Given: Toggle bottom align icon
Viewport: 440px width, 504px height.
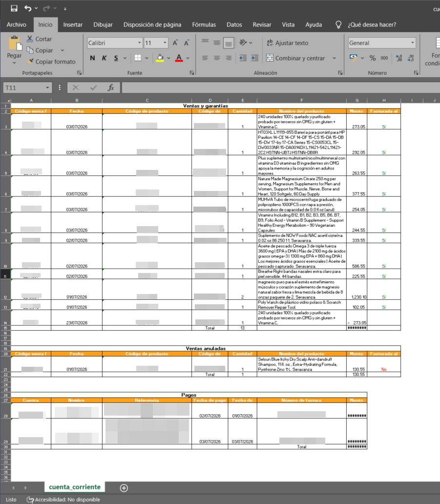Looking at the screenshot, I should pos(229,42).
